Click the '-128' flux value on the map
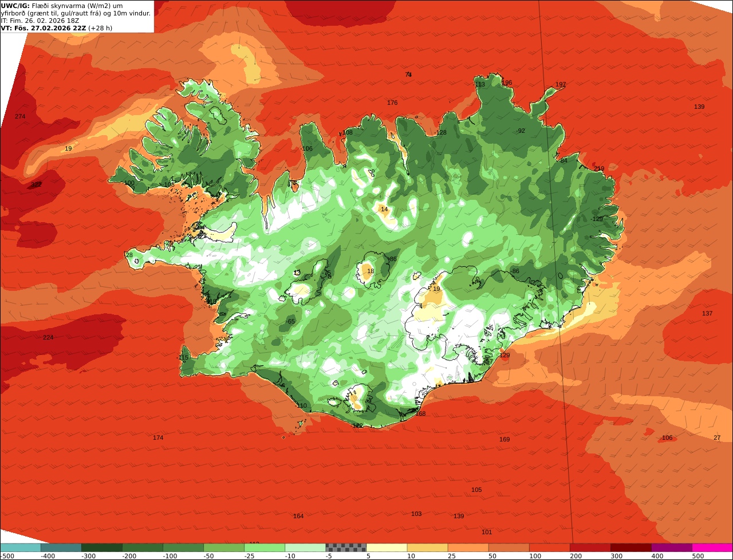This screenshot has width=733, height=560. pos(440,132)
